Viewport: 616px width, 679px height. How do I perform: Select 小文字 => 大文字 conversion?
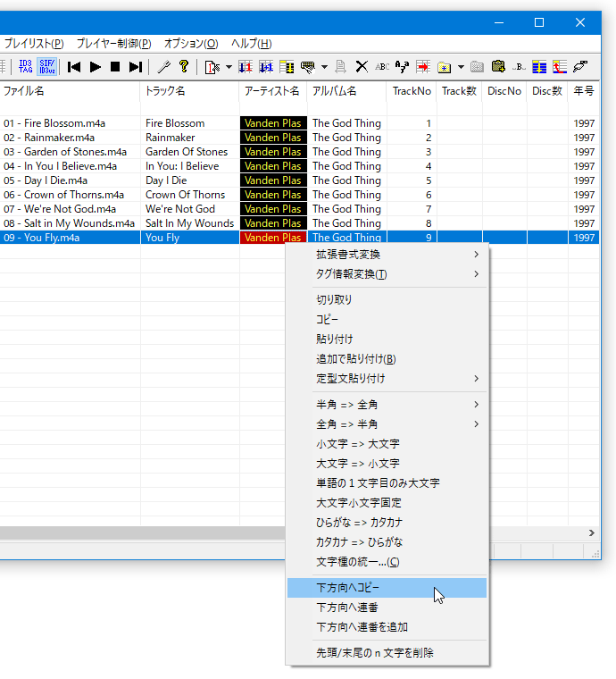[x=387, y=444]
